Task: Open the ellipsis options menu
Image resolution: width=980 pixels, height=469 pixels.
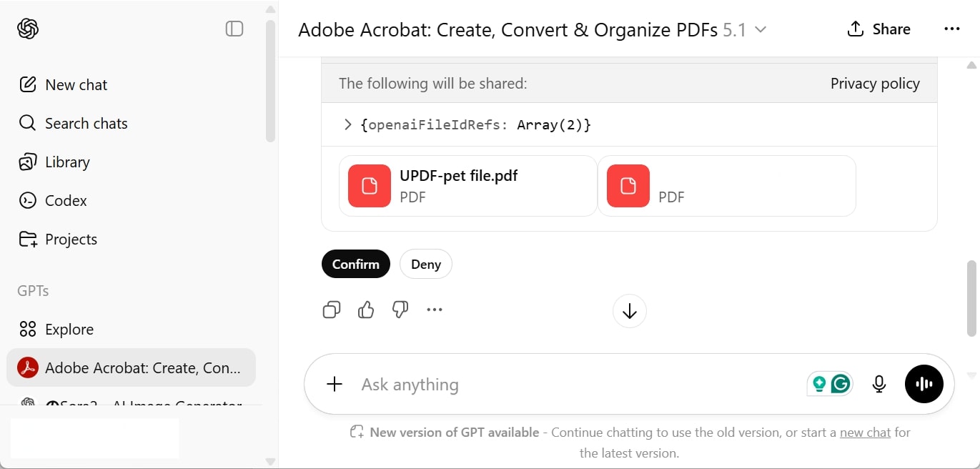Action: [x=951, y=29]
